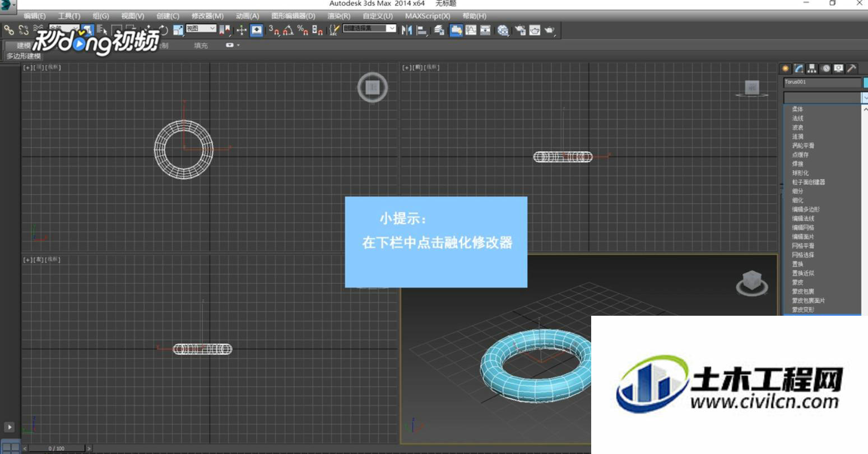Viewport: 868px width, 454px height.
Task: Click the modifier list scroll-up arrow
Action: [x=865, y=109]
